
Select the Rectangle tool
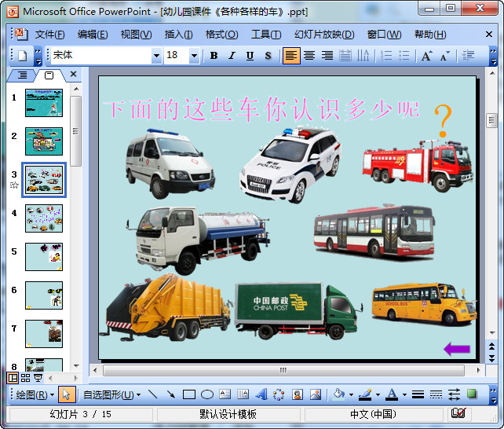[x=189, y=394]
